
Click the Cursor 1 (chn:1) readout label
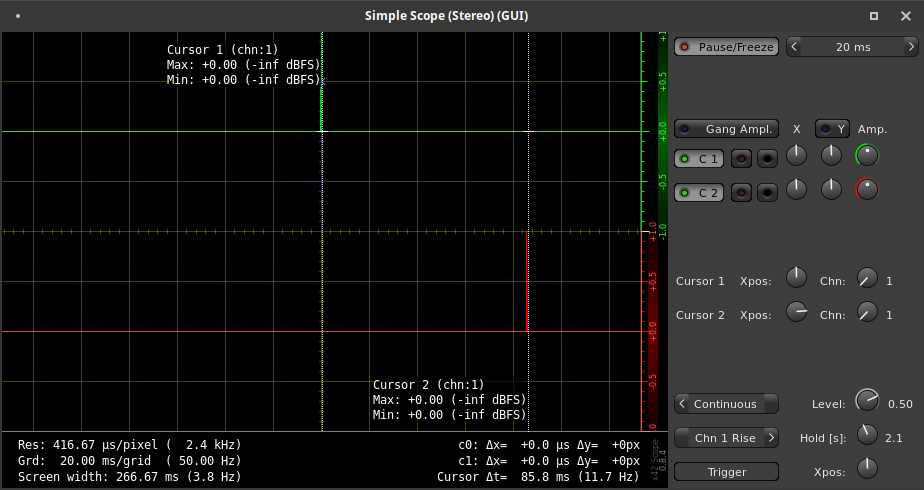(222, 50)
